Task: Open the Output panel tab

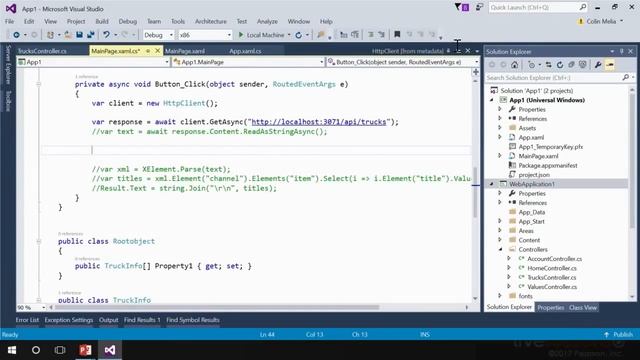Action: click(109, 320)
